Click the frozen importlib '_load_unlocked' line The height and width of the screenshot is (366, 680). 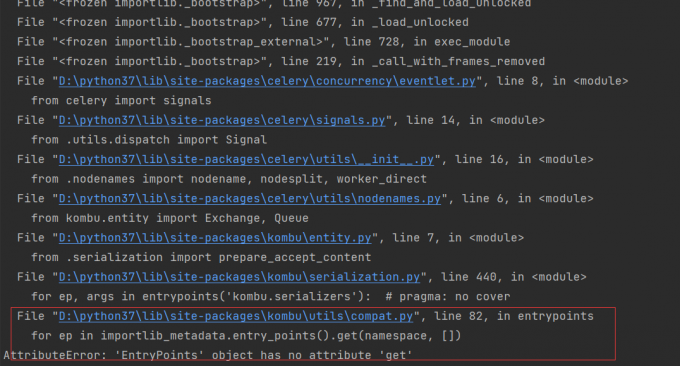coord(243,22)
